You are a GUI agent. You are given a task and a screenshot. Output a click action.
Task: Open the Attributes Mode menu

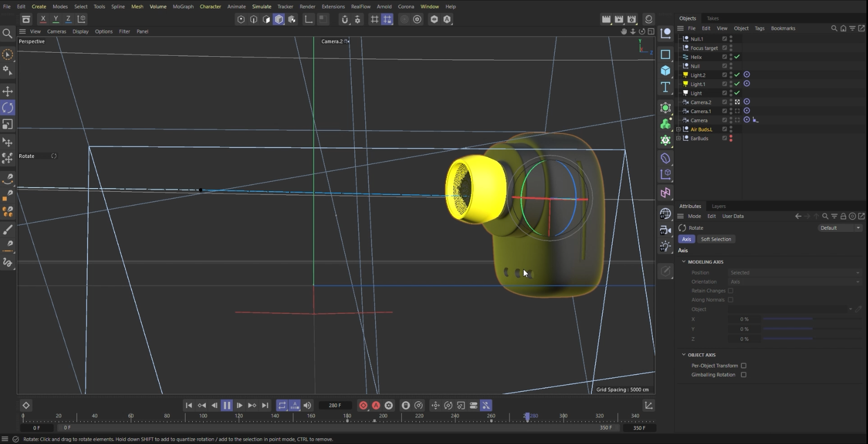point(694,216)
